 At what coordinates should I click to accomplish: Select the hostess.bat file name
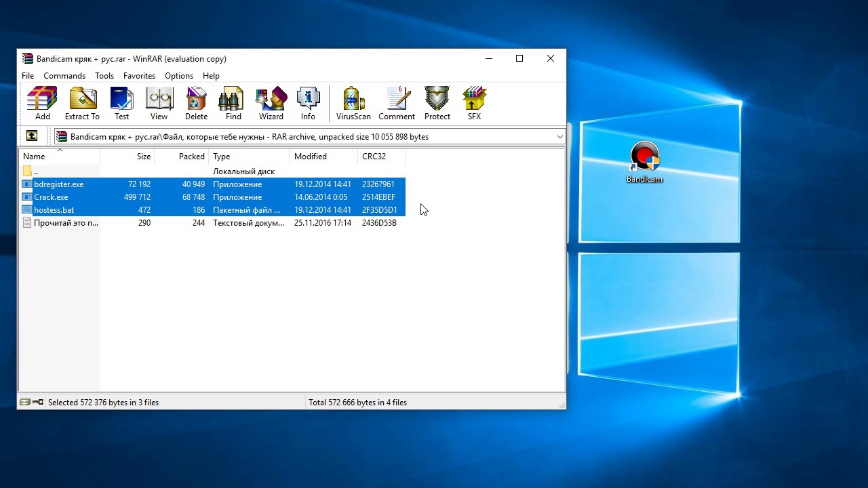[x=54, y=210]
